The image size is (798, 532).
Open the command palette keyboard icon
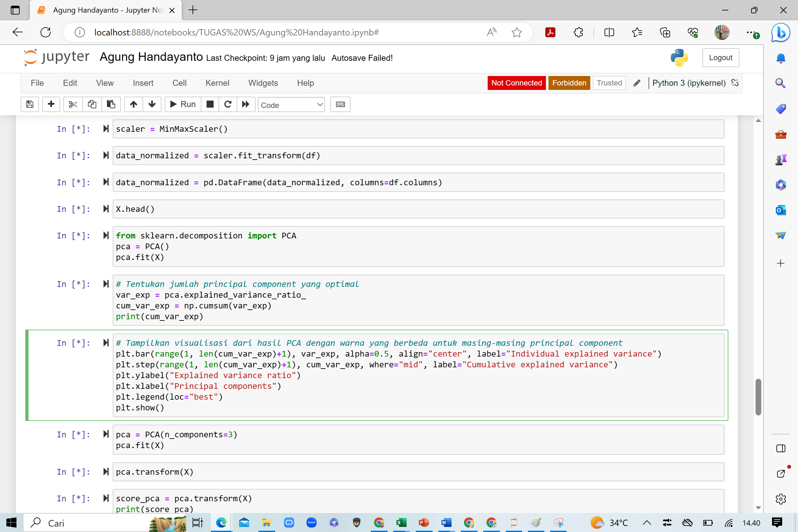[x=340, y=104]
